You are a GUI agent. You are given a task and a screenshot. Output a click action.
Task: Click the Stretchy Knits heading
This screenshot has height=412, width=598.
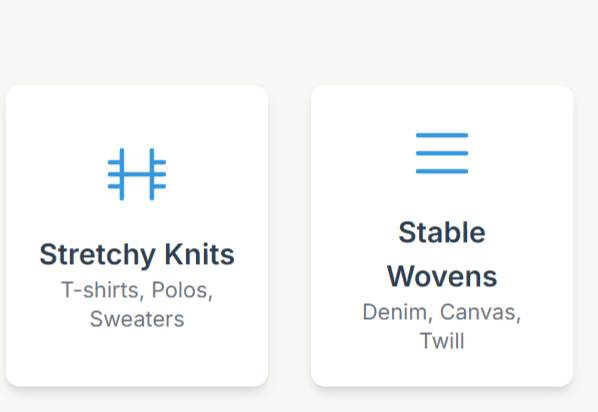pyautogui.click(x=137, y=254)
